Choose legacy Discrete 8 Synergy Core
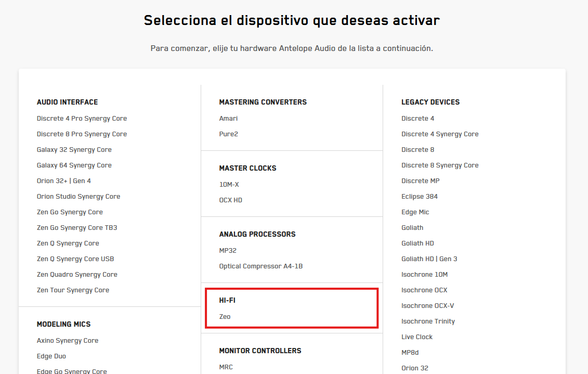This screenshot has height=374, width=588. click(440, 165)
